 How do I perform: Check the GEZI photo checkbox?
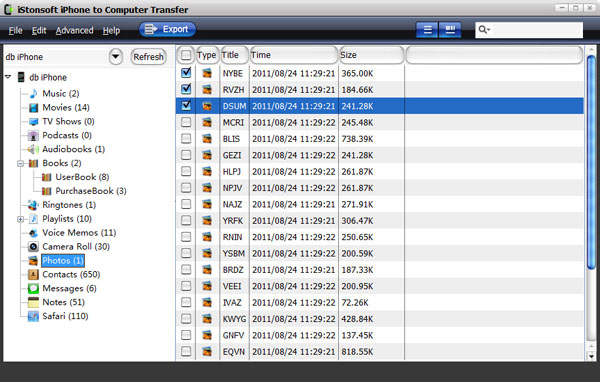186,155
